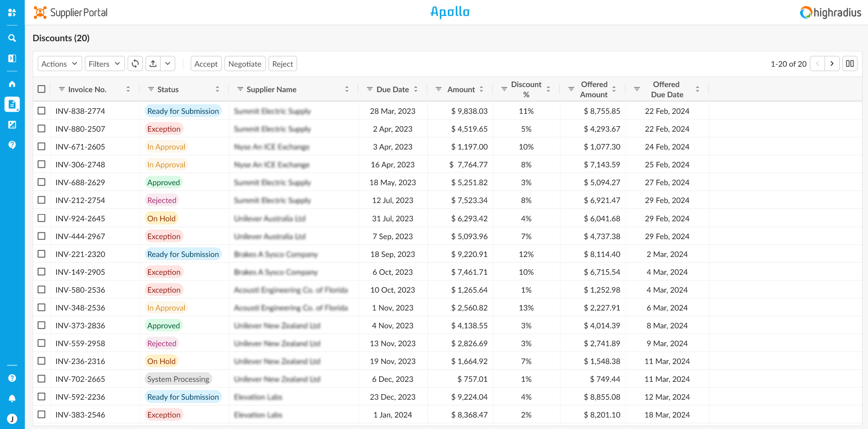Screen dimensions: 868x429
Task: Check the box for INV-373-2836
Action: click(41, 325)
